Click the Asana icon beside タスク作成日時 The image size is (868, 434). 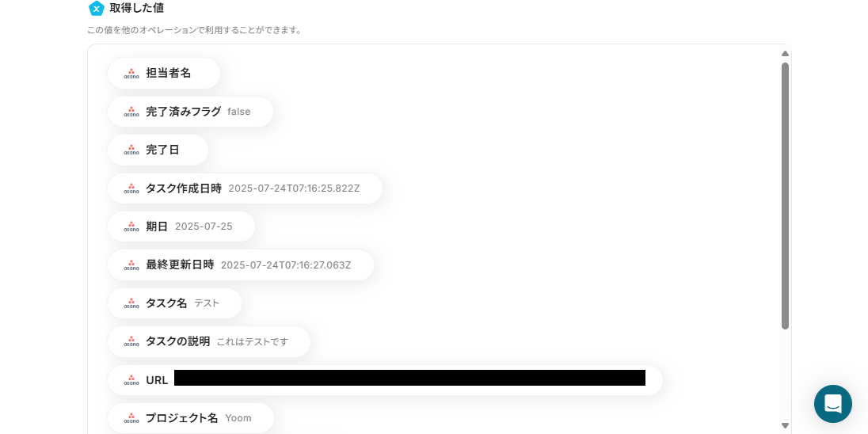[131, 188]
